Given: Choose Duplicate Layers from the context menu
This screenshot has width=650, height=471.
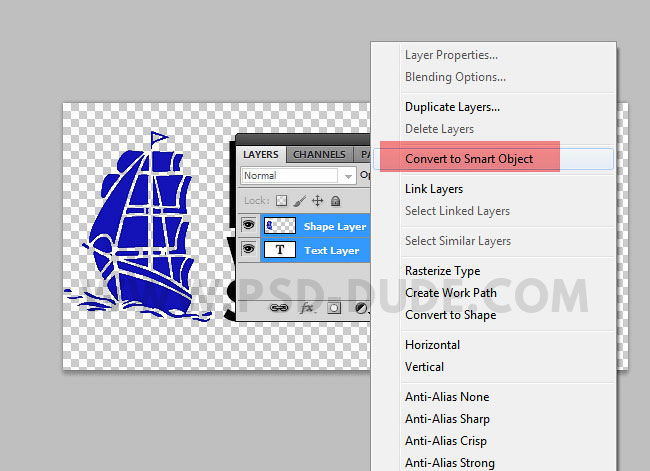Looking at the screenshot, I should tap(452, 107).
